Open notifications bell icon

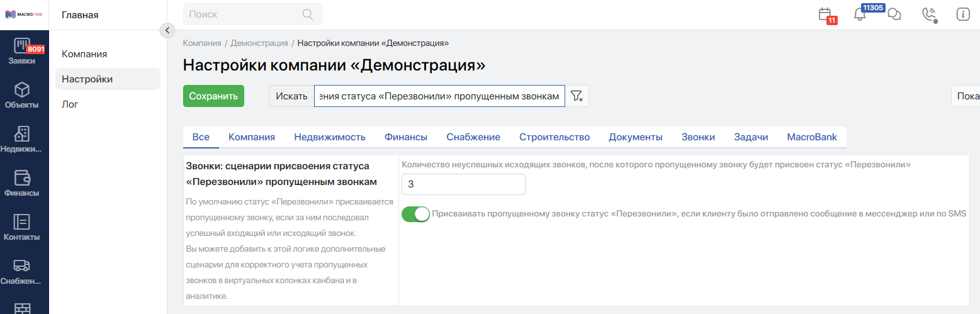pyautogui.click(x=860, y=14)
